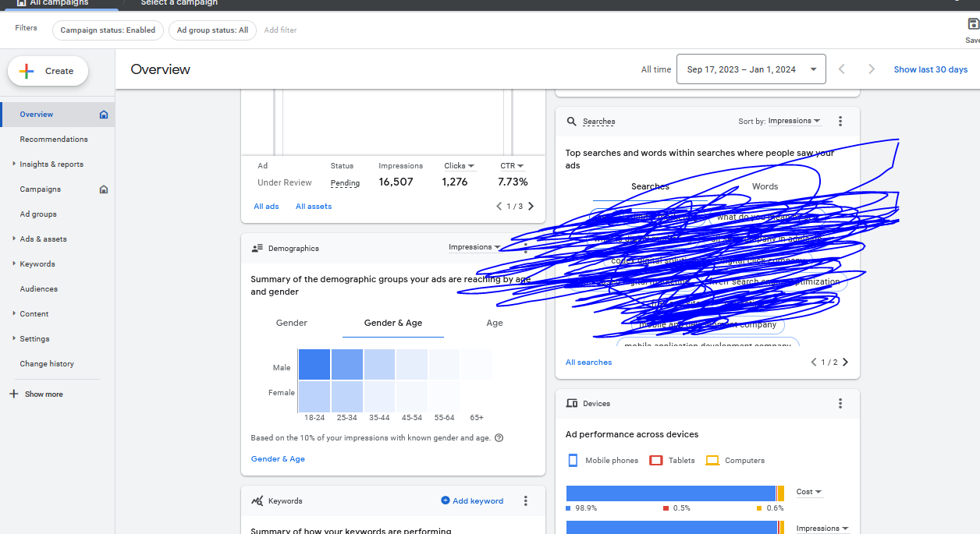Click the Tablets legend icon
The height and width of the screenshot is (534, 980).
pos(656,461)
